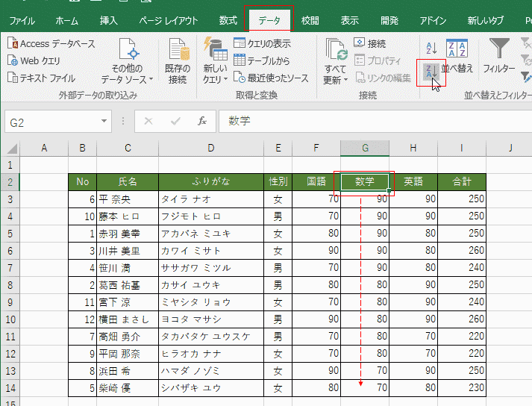
Task: Click the 氏名 header cell
Action: [x=128, y=182]
